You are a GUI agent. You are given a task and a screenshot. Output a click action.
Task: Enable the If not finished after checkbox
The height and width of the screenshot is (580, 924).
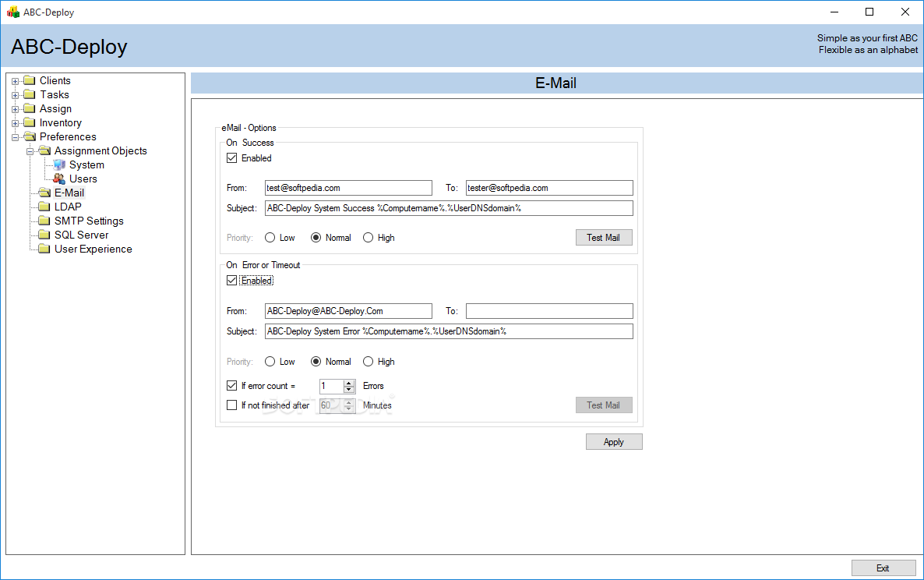pyautogui.click(x=231, y=405)
